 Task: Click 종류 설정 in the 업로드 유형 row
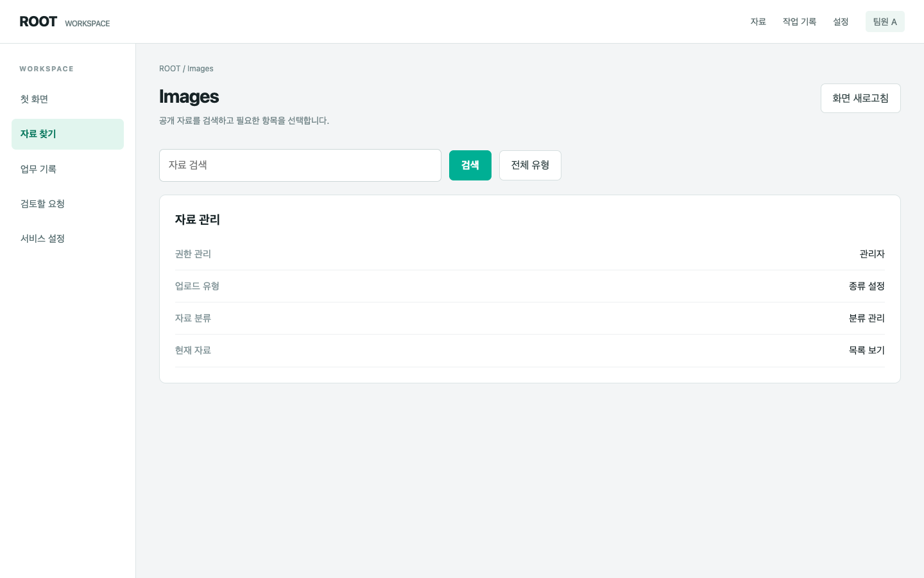pos(867,286)
